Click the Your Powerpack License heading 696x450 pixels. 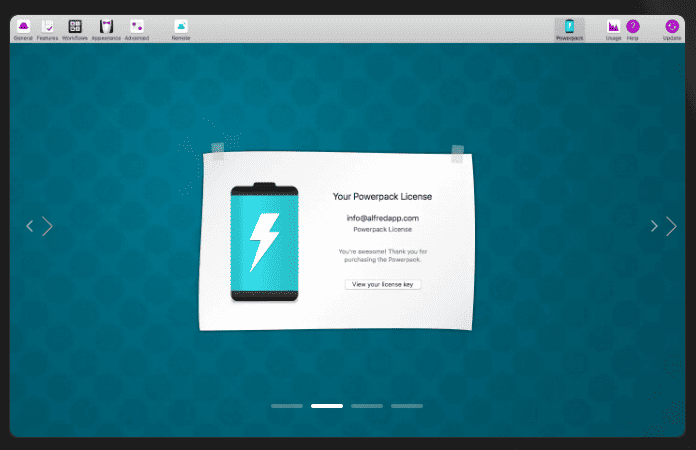pyautogui.click(x=382, y=197)
